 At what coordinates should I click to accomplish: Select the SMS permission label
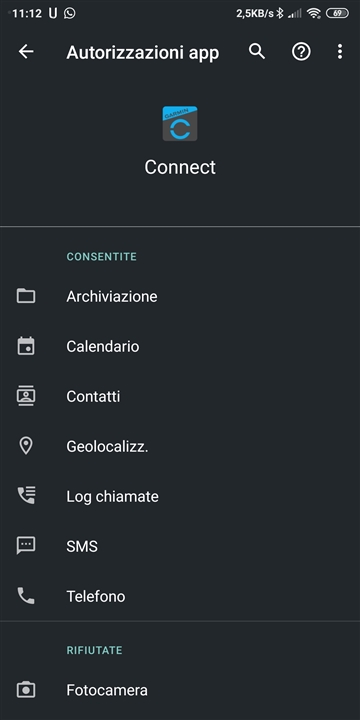[82, 546]
